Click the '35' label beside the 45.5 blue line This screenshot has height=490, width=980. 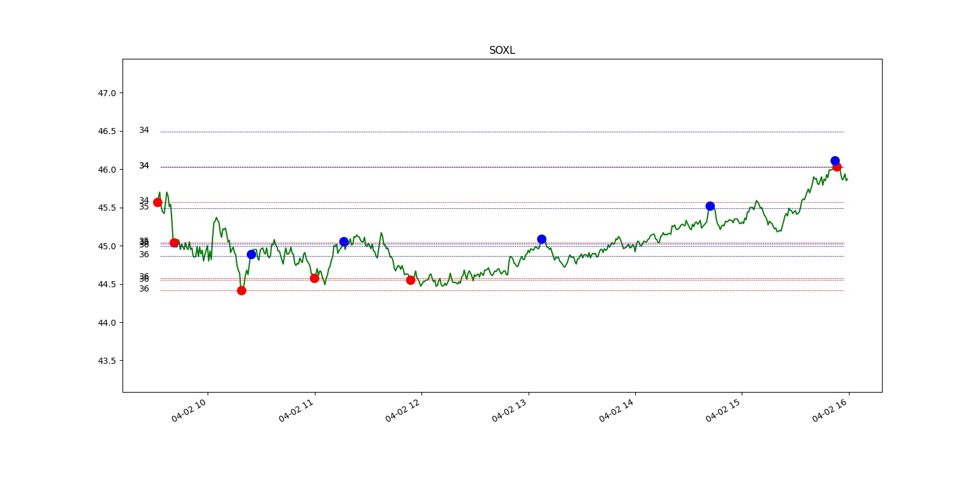144,207
